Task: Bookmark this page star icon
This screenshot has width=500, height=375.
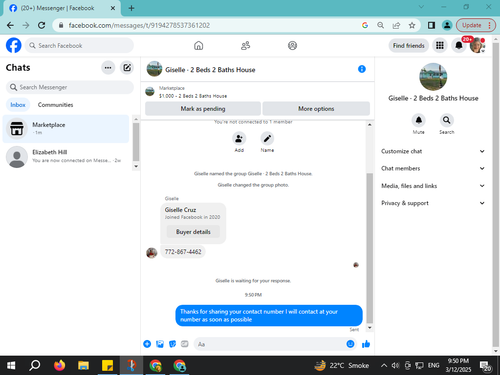Action: [412, 25]
